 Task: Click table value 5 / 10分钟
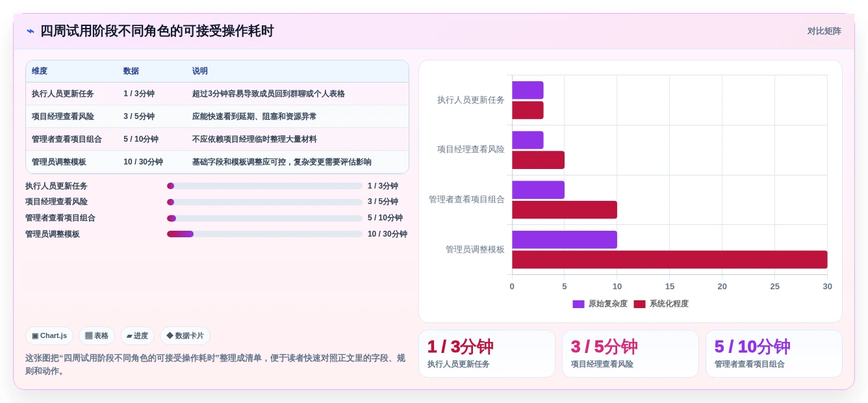141,139
